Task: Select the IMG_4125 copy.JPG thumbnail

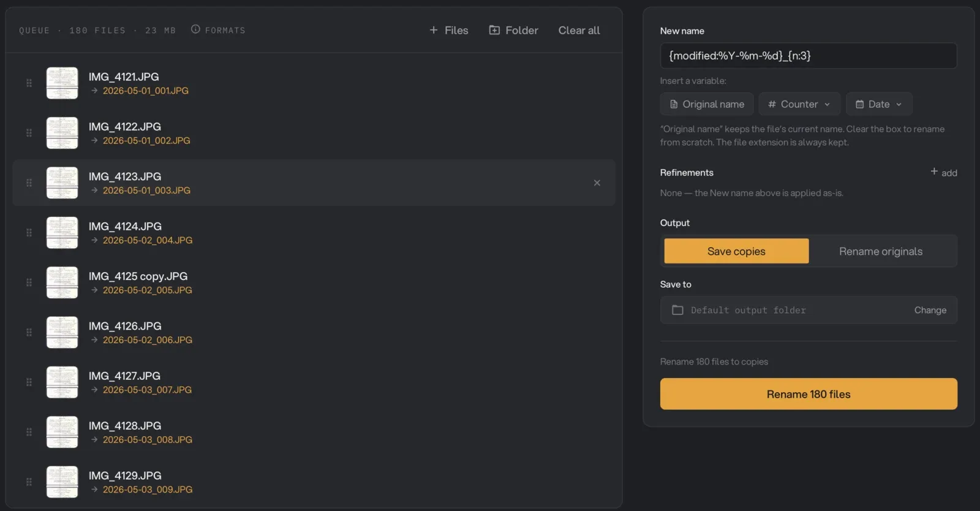Action: click(x=62, y=282)
